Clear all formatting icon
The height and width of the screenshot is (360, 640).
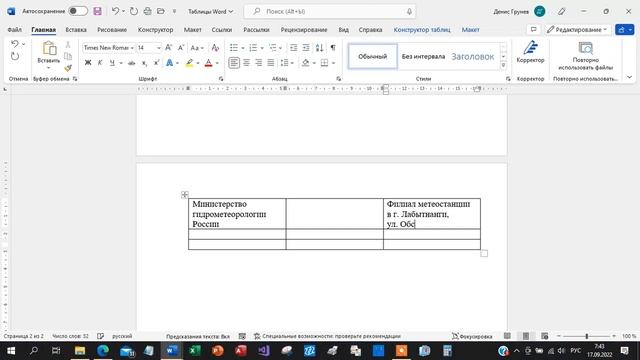pyautogui.click(x=215, y=48)
